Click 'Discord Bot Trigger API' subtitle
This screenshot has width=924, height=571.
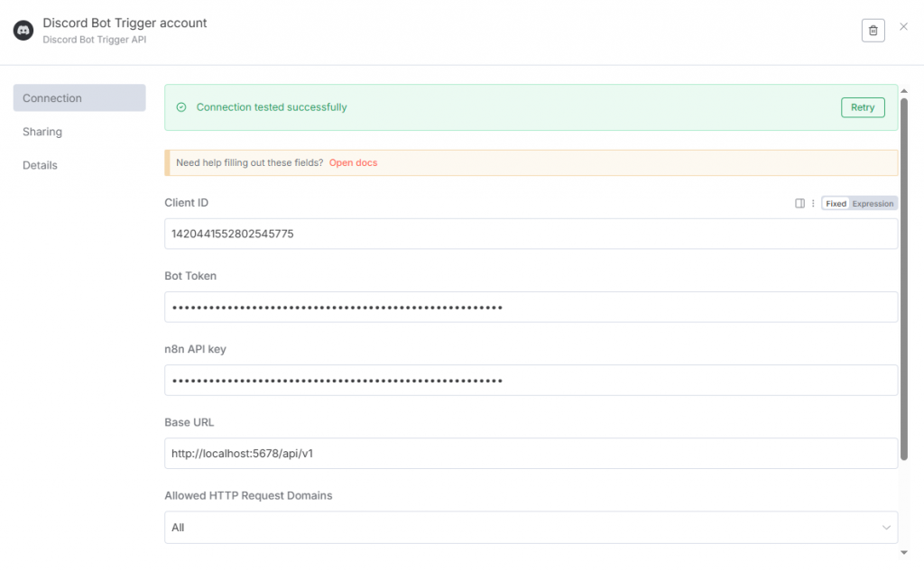(x=94, y=40)
